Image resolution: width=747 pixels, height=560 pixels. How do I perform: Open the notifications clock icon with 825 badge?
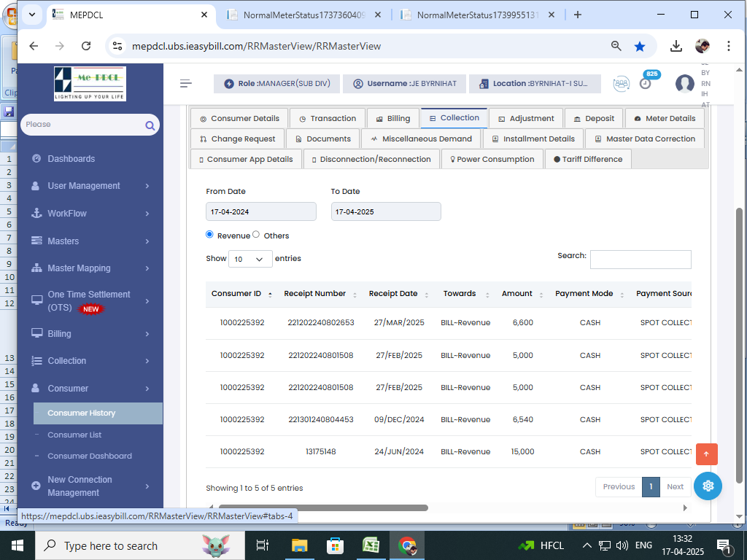(646, 83)
